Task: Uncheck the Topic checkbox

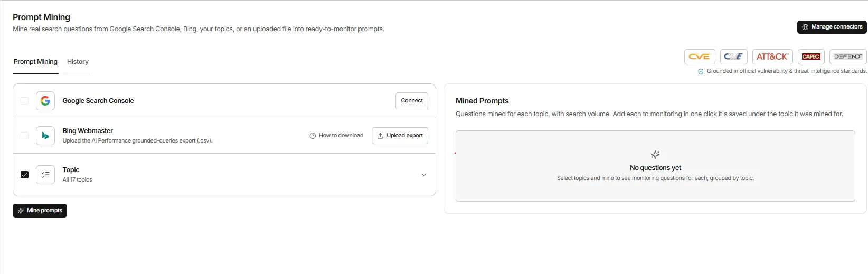Action: point(24,175)
